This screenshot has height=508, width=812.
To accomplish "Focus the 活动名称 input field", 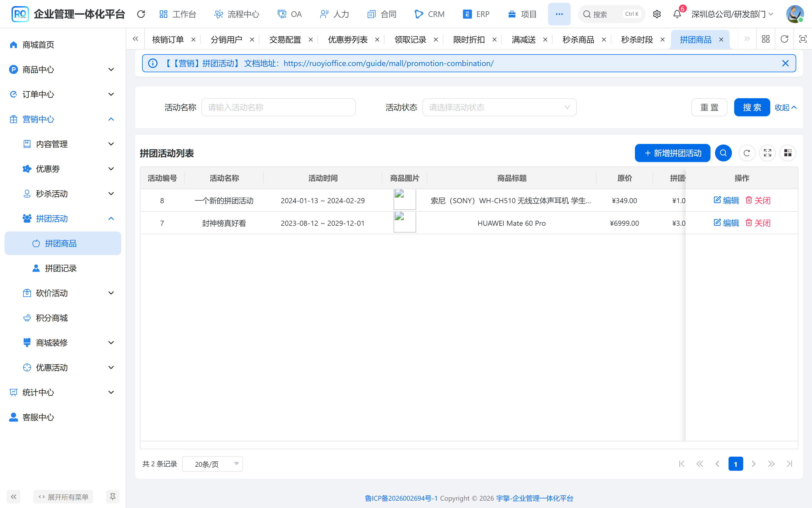I will tap(278, 108).
